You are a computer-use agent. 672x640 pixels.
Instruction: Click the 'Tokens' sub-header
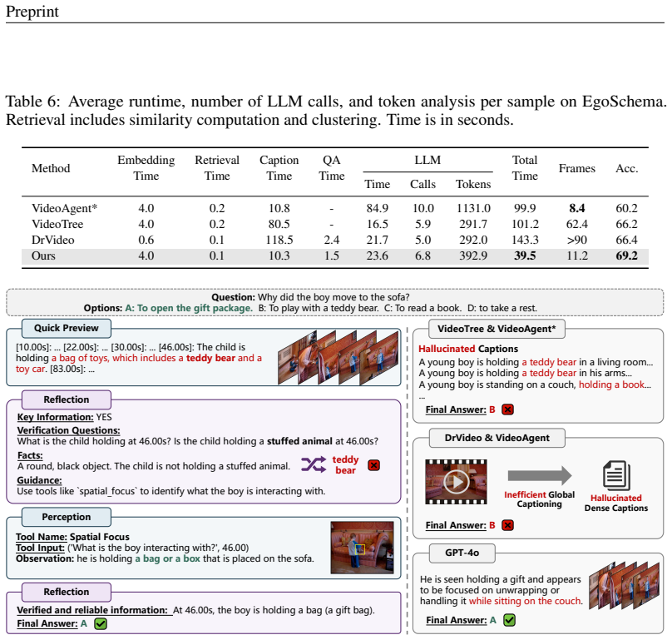coord(473,184)
